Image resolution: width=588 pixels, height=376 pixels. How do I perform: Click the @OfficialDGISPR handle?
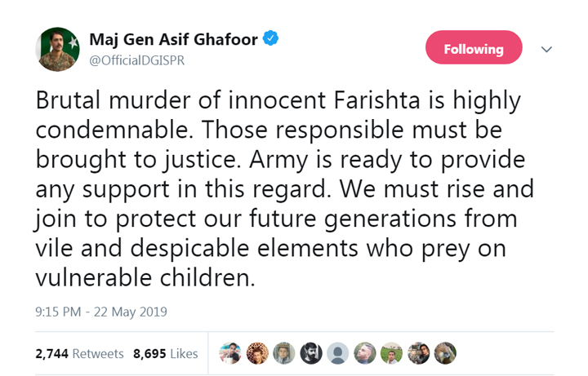click(x=135, y=60)
